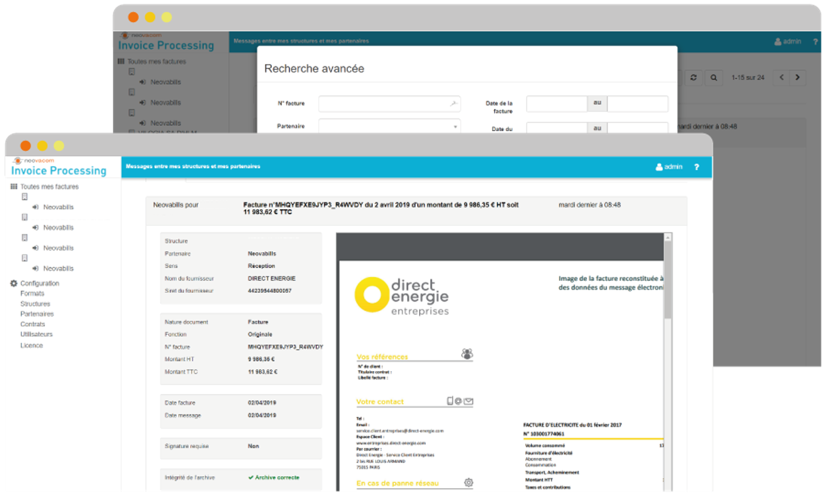The width and height of the screenshot is (825, 504).
Task: Click the 'Recherche avancée' dialog title
Action: [x=314, y=68]
